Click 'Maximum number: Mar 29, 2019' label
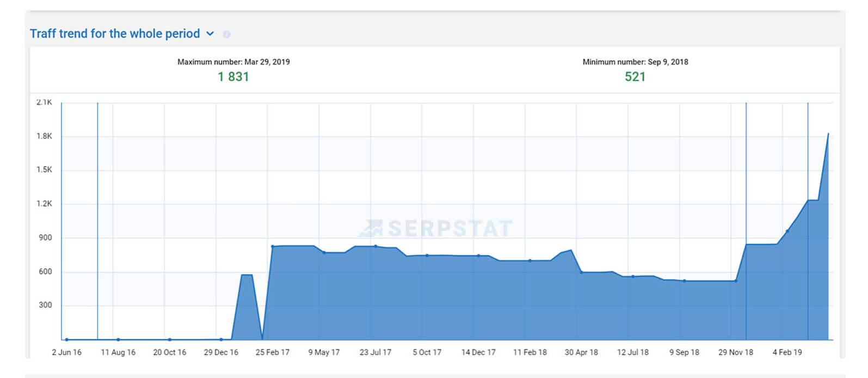The image size is (868, 378). [233, 62]
